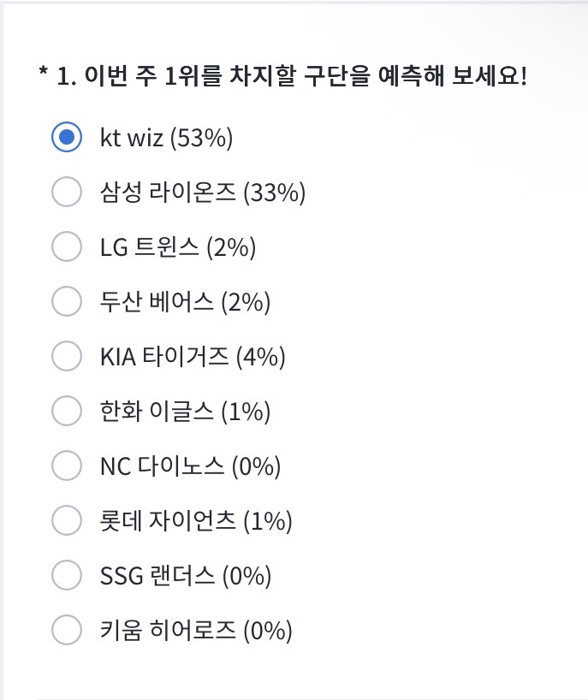The height and width of the screenshot is (700, 588).
Task: Click the kt wiz (53%) label
Action: [167, 138]
